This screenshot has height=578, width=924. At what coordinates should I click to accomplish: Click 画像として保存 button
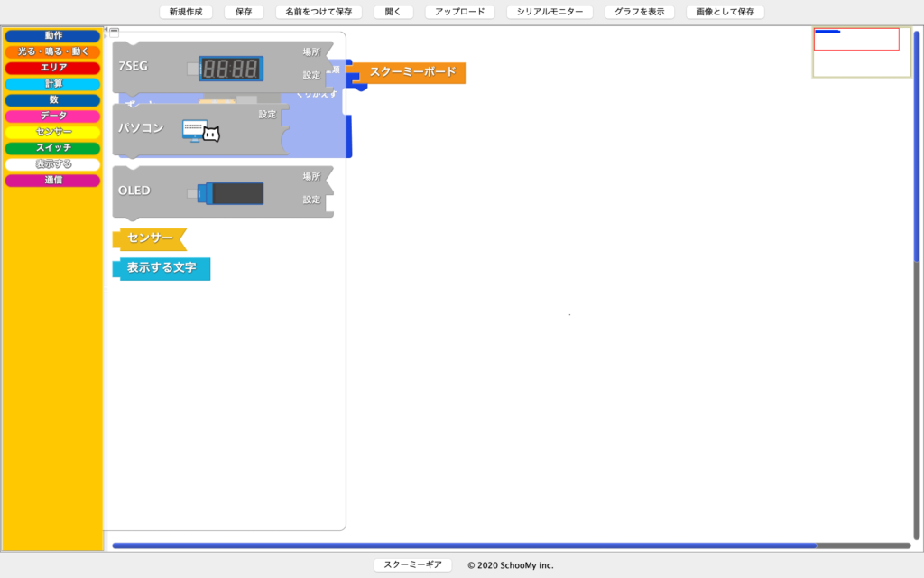pos(725,12)
